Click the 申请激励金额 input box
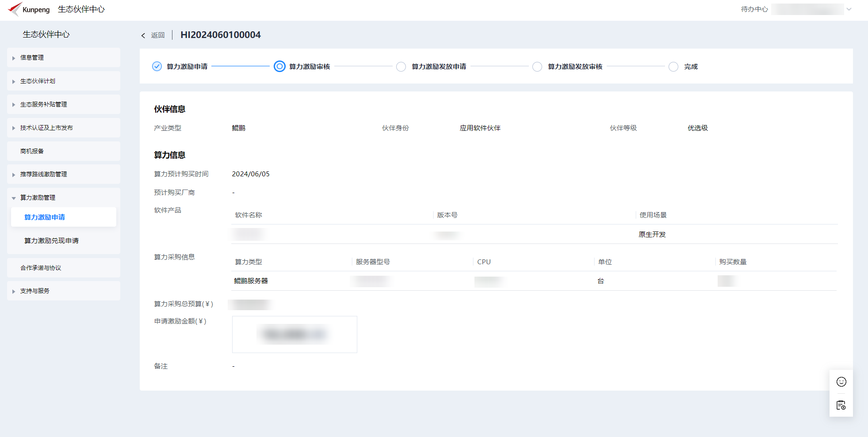 294,334
